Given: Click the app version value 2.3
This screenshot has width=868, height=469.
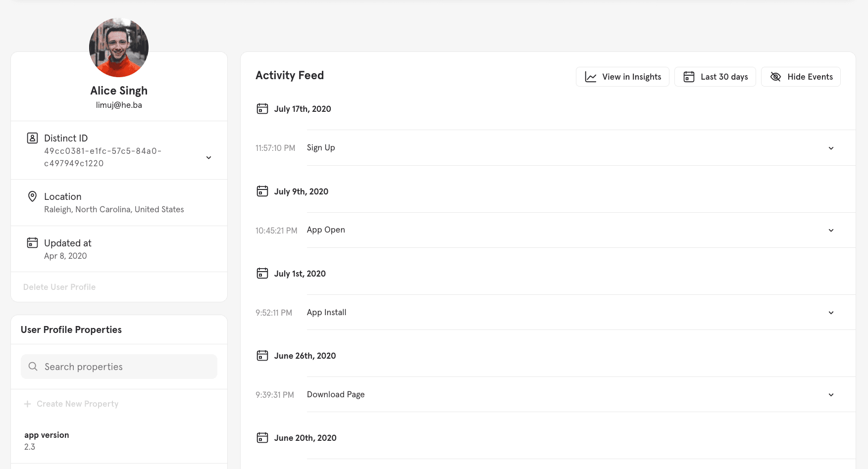Looking at the screenshot, I should pos(30,447).
